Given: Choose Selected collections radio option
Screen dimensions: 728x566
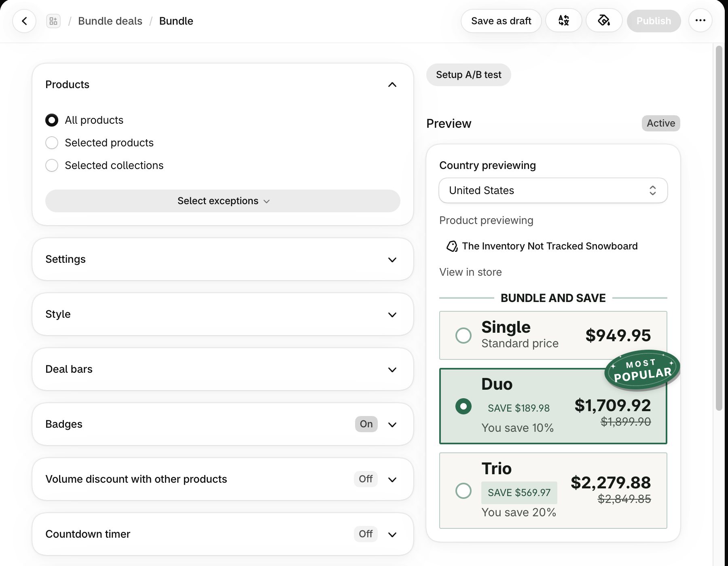Looking at the screenshot, I should tap(52, 165).
